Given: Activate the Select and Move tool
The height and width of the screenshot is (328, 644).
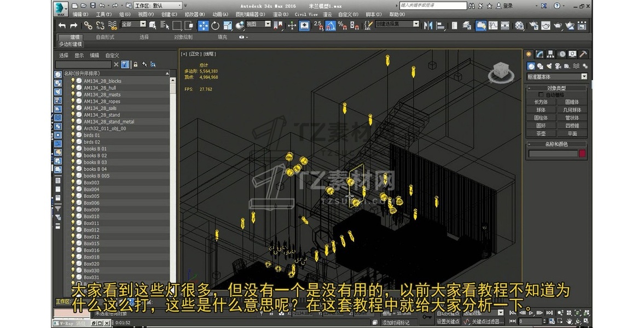Looking at the screenshot, I should pos(203,25).
